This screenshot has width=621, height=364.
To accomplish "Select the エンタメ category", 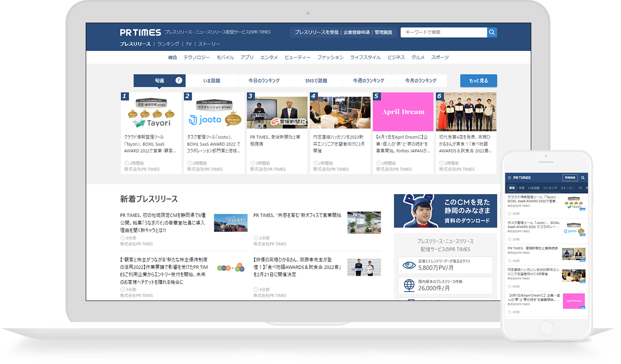I will [269, 57].
